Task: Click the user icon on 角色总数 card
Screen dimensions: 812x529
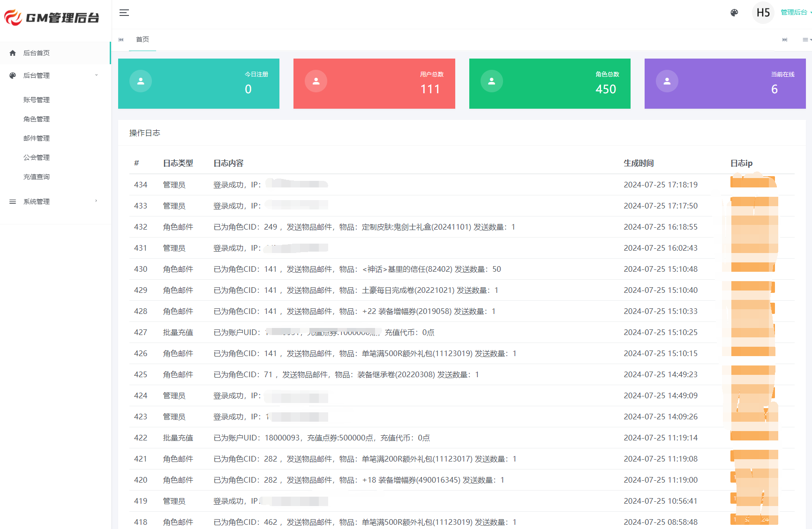Action: [492, 81]
